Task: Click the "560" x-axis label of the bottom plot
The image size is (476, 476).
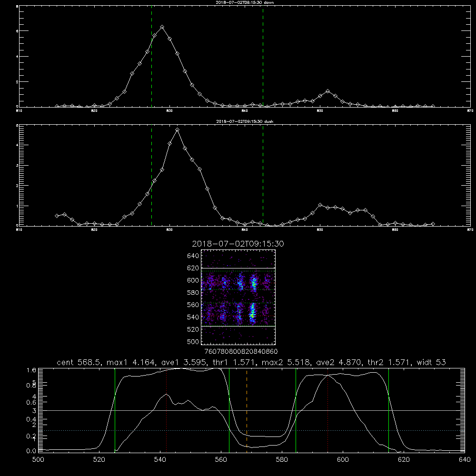Action: (221, 460)
